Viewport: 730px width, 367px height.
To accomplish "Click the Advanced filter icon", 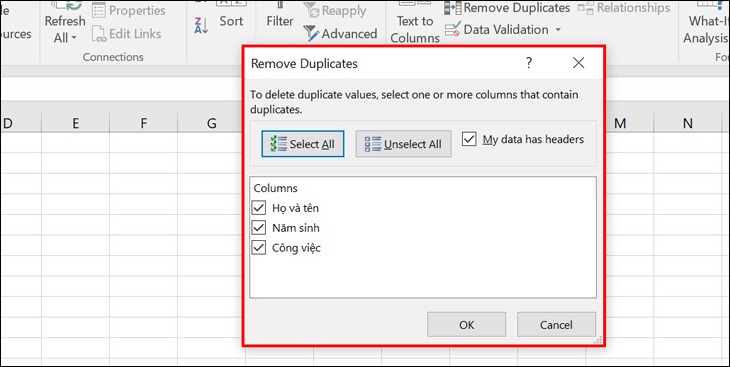I will [311, 34].
